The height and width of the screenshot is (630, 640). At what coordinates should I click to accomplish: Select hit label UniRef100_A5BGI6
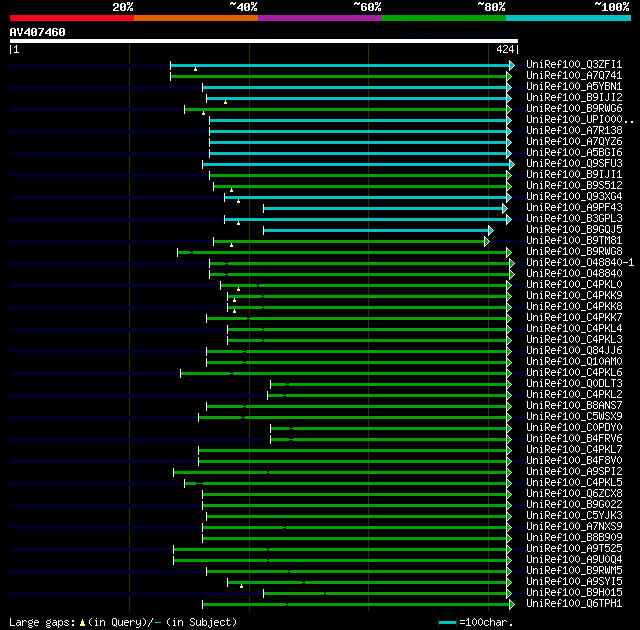574,153
